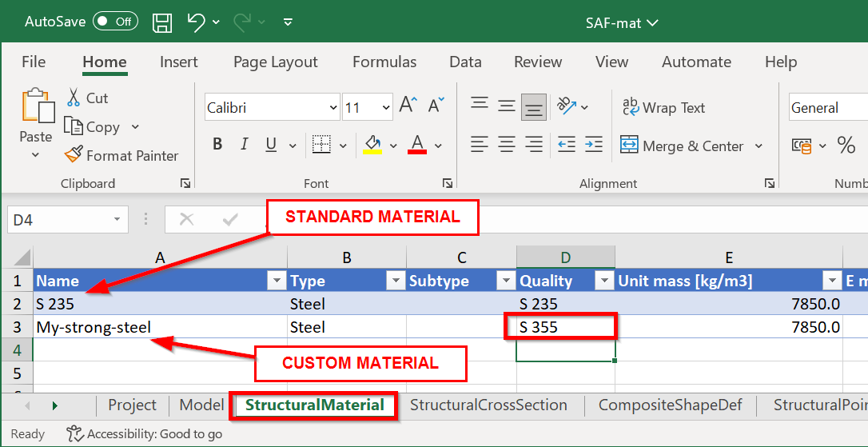This screenshot has width=868, height=447.
Task: Click the Name Box showing D4
Action: [x=58, y=219]
